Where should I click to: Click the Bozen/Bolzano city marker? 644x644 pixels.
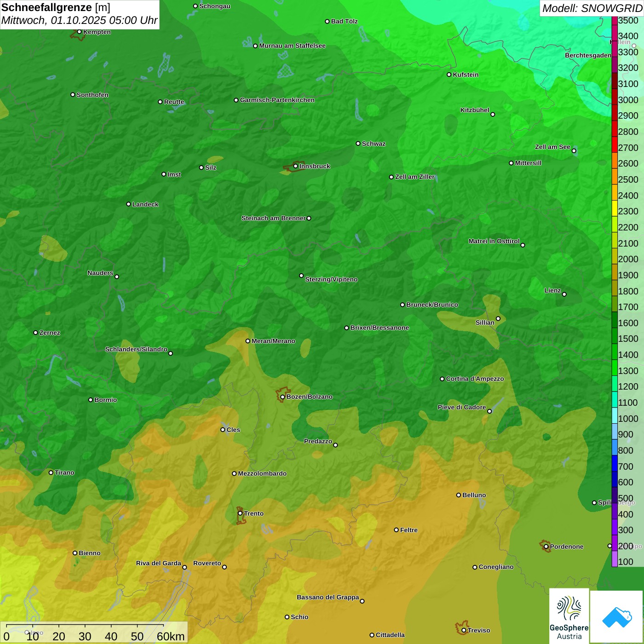pos(282,397)
